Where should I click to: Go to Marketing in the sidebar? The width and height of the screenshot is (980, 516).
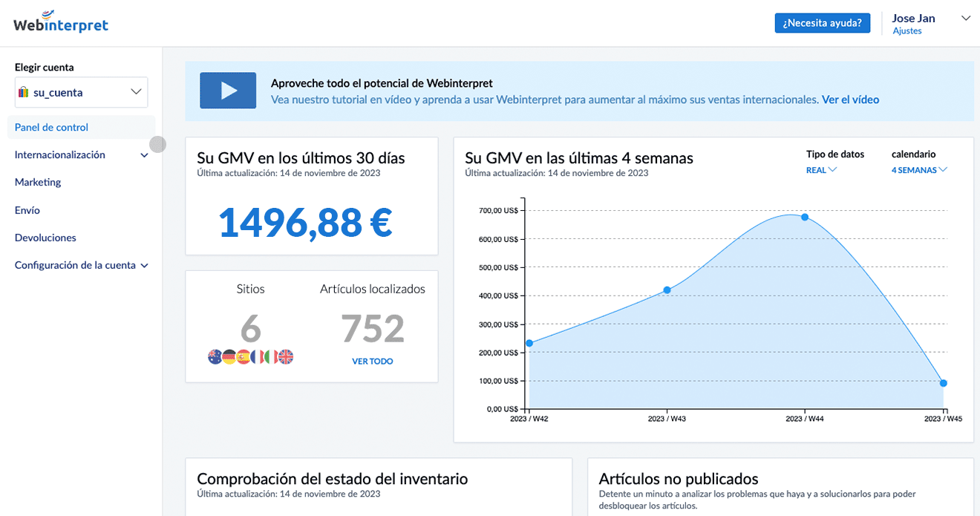[38, 183]
